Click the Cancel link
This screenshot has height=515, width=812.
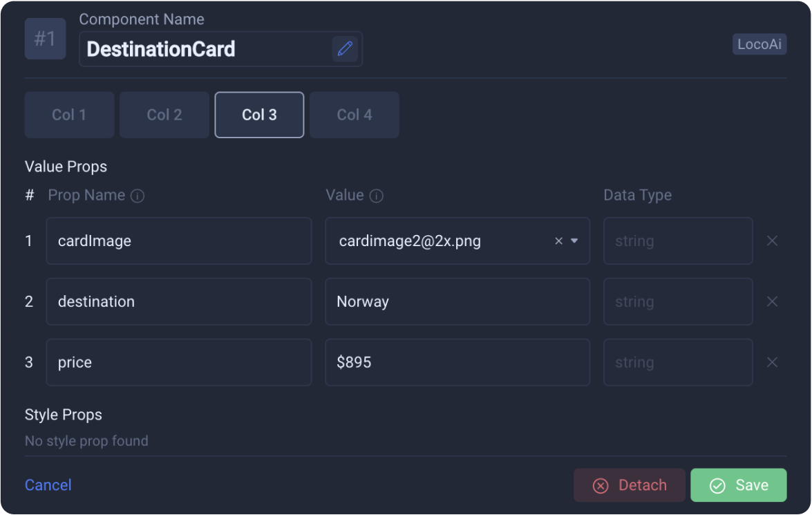point(48,485)
